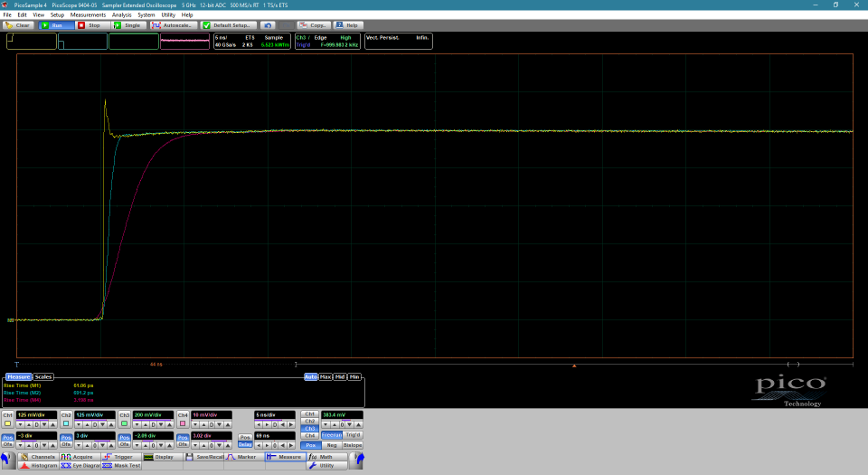This screenshot has height=475, width=868.
Task: Open the Histogram panel
Action: point(39,465)
